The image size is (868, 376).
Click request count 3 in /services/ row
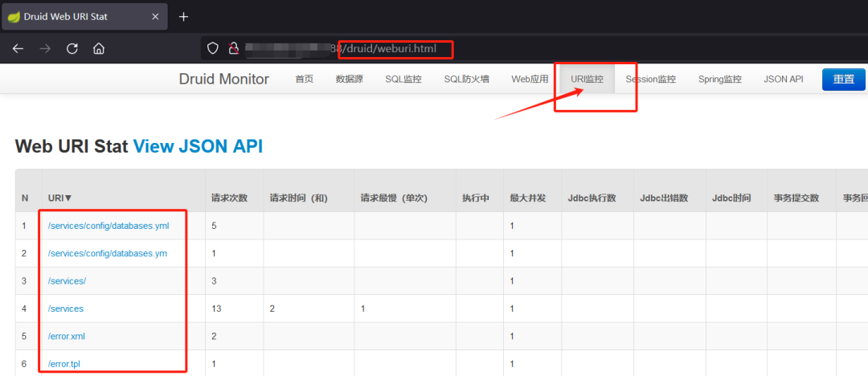pyautogui.click(x=214, y=281)
